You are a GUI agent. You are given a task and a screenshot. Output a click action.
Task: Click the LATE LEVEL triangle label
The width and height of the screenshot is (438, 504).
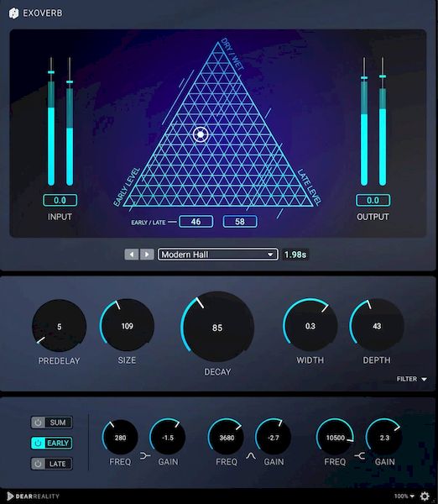(x=310, y=187)
